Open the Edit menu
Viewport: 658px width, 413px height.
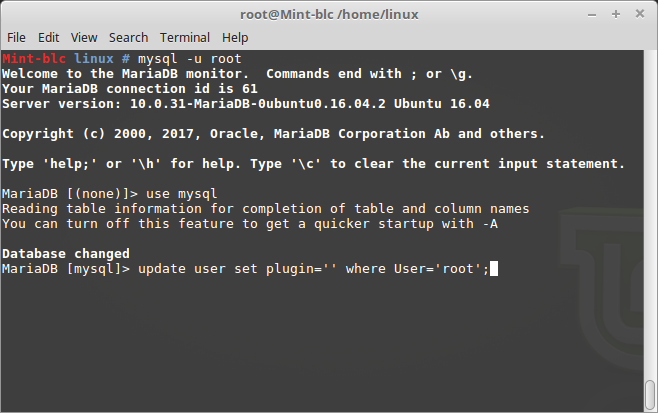47,37
